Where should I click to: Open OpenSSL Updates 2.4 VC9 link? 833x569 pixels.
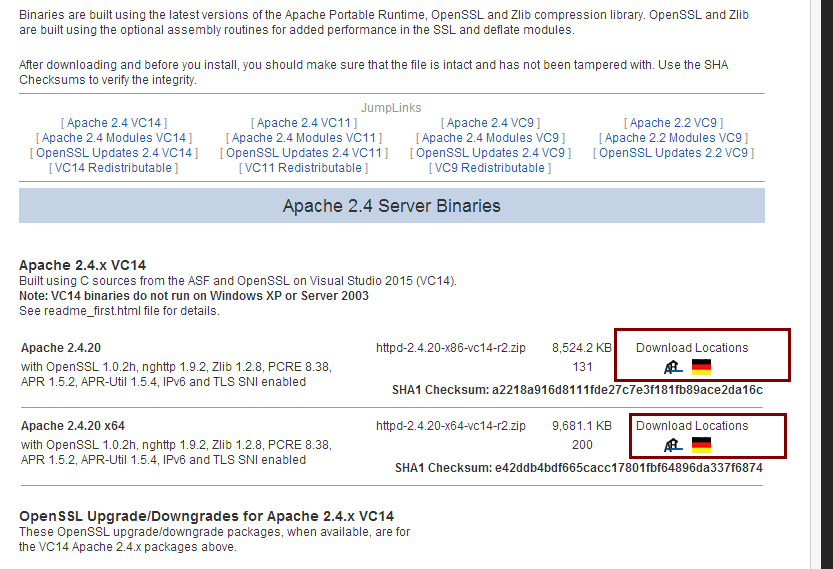coord(490,152)
